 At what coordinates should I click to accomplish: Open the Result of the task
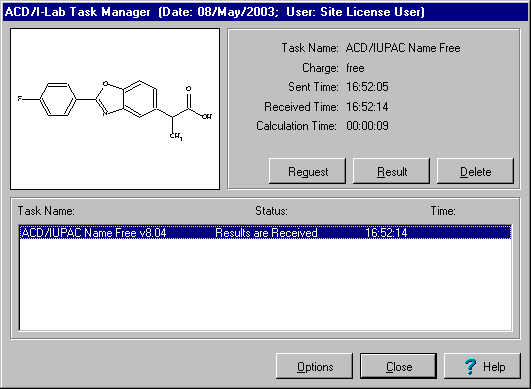click(391, 171)
